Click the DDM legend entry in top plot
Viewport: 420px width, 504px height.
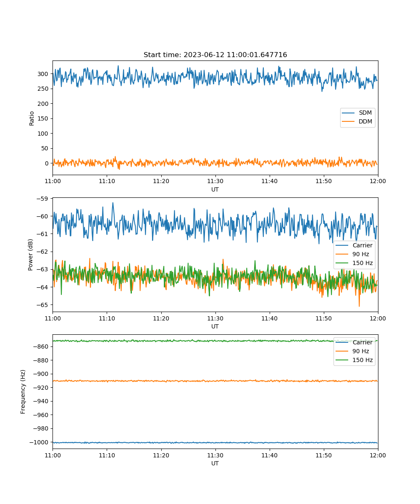(x=365, y=122)
